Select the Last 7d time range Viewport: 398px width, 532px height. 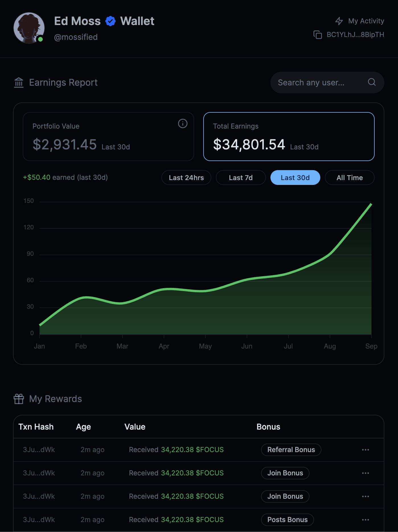click(x=241, y=178)
